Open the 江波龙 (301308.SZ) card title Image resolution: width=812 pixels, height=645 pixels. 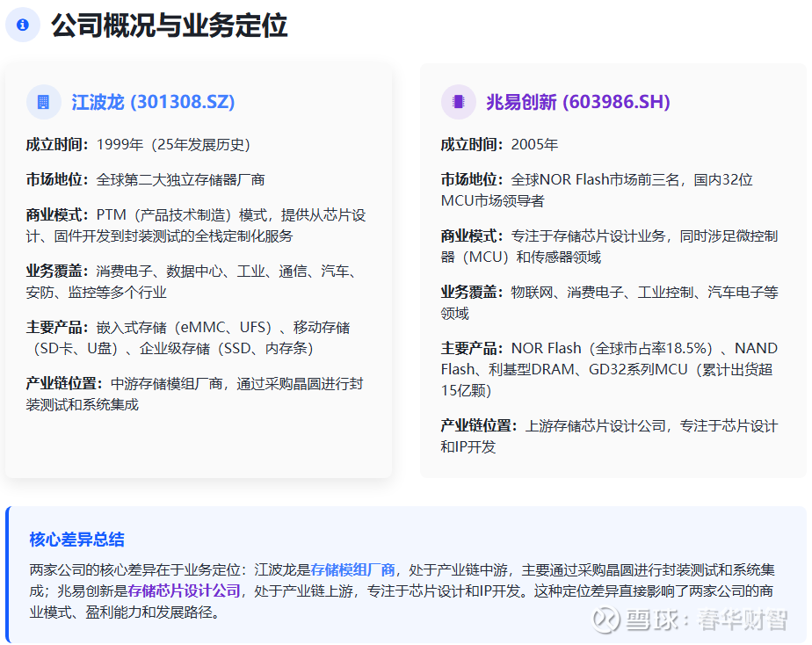(x=153, y=102)
